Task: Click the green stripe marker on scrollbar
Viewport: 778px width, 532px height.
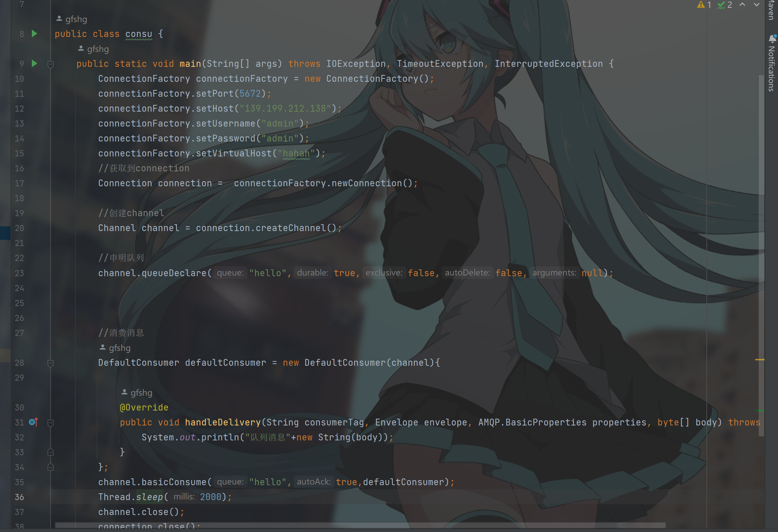Action: click(x=760, y=411)
